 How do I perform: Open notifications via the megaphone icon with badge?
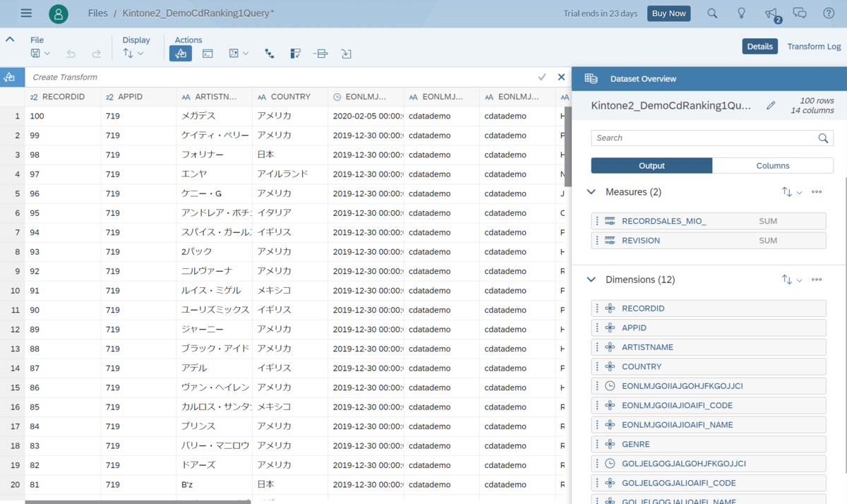(771, 13)
